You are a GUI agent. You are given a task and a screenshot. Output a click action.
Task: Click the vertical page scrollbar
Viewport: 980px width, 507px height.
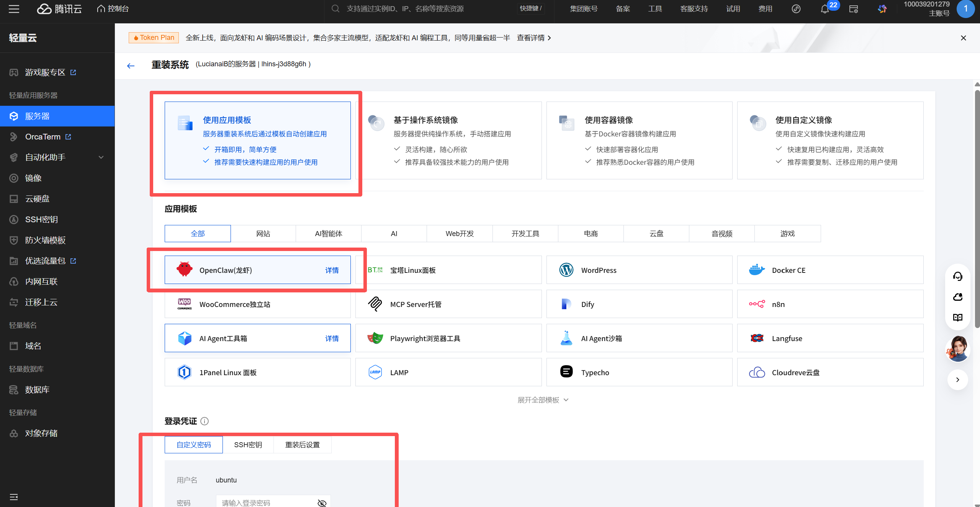coord(977,207)
